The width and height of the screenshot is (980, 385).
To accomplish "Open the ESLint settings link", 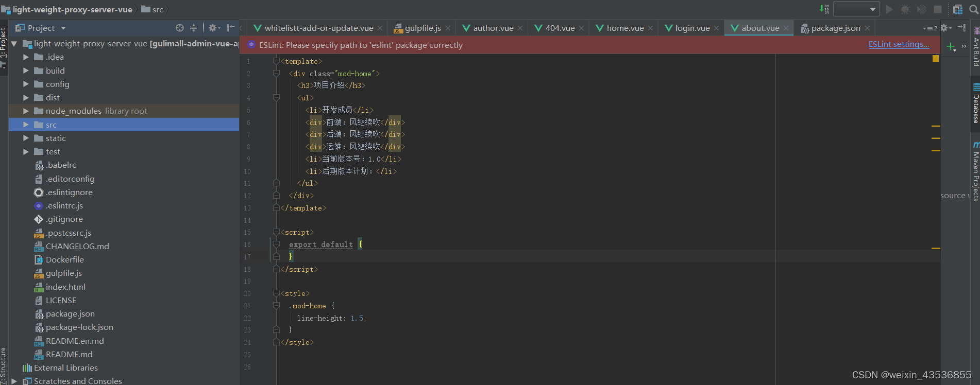I will [899, 44].
